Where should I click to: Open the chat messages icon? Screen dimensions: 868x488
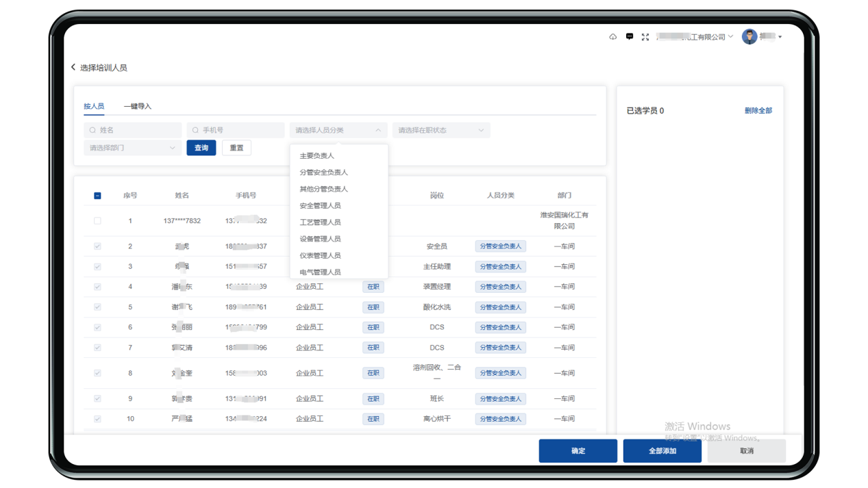pyautogui.click(x=629, y=37)
